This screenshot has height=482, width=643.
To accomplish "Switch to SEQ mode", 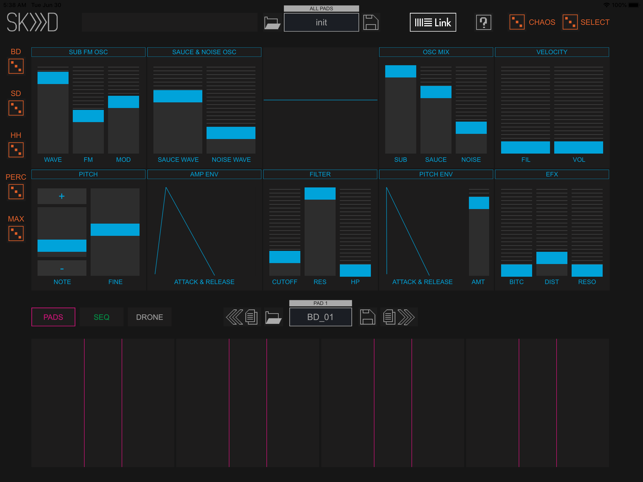I will click(x=101, y=317).
